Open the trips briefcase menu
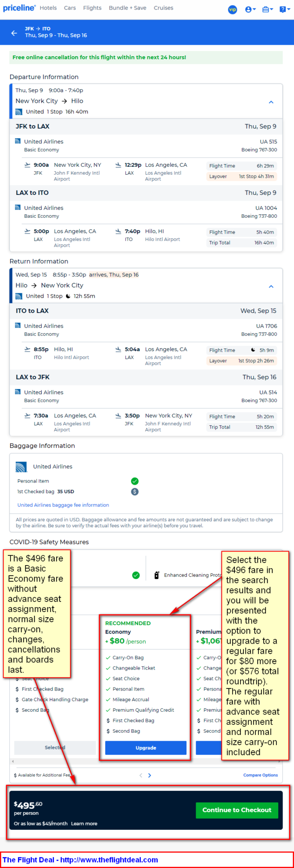Screen dimensions: 294x868 click(267, 9)
